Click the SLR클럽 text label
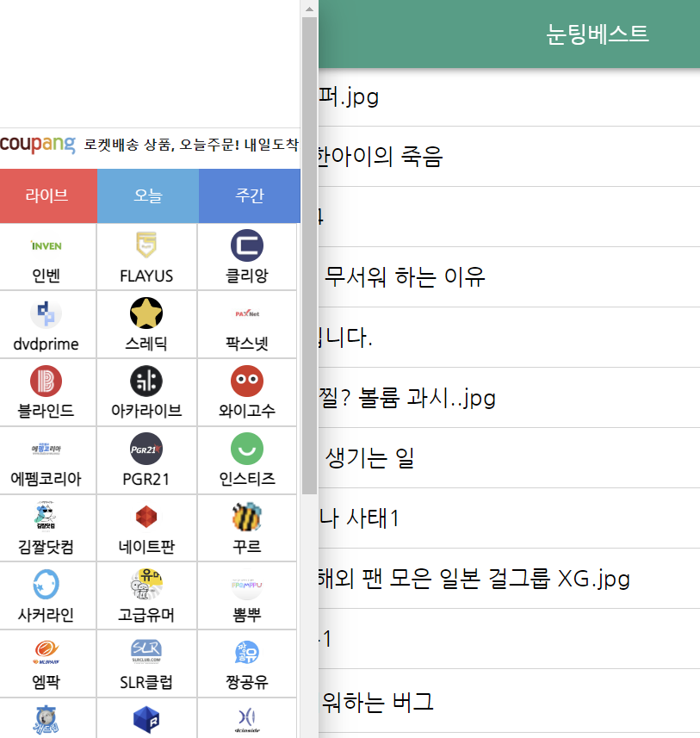This screenshot has height=738, width=700. coord(146,682)
